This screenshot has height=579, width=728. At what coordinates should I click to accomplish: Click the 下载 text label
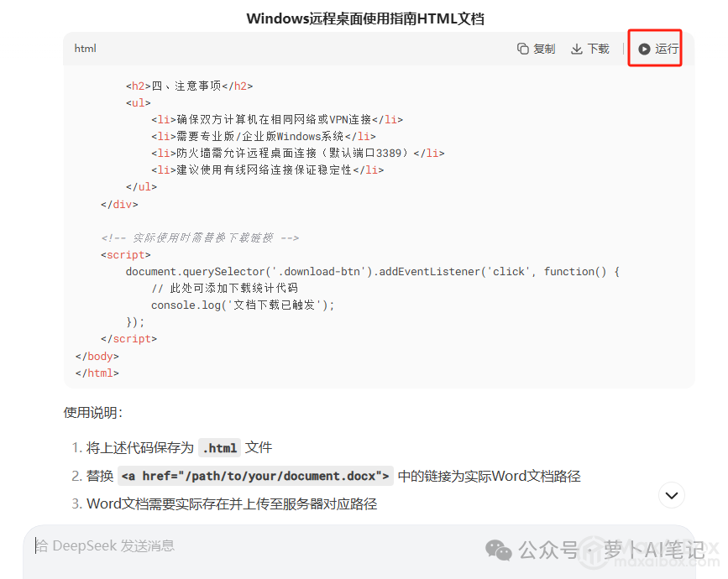[x=598, y=49]
